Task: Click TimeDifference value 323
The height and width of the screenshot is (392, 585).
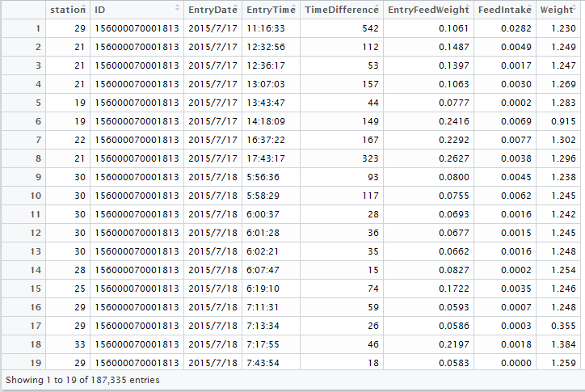Action: [370, 158]
